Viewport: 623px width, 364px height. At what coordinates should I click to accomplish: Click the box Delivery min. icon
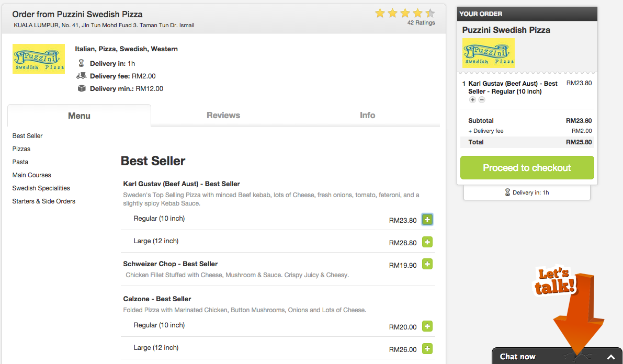82,88
